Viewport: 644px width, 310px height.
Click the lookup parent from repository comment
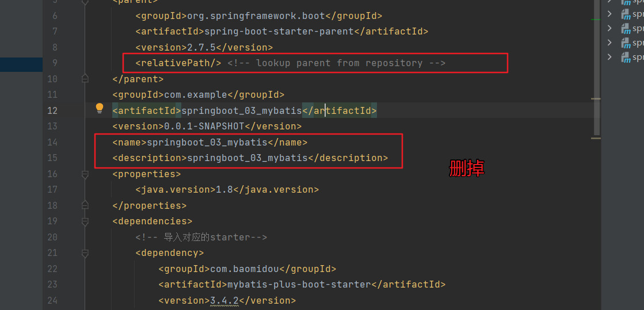336,63
